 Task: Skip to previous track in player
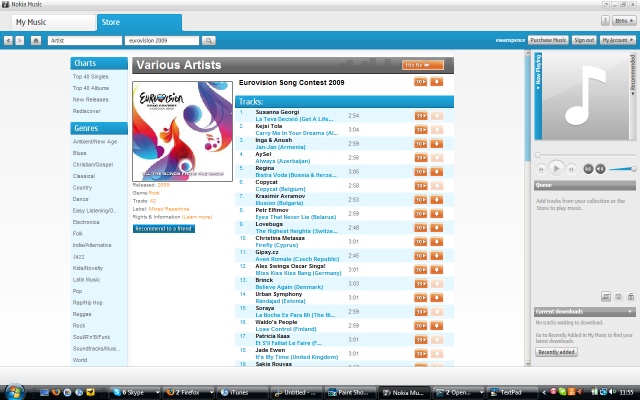click(x=541, y=169)
